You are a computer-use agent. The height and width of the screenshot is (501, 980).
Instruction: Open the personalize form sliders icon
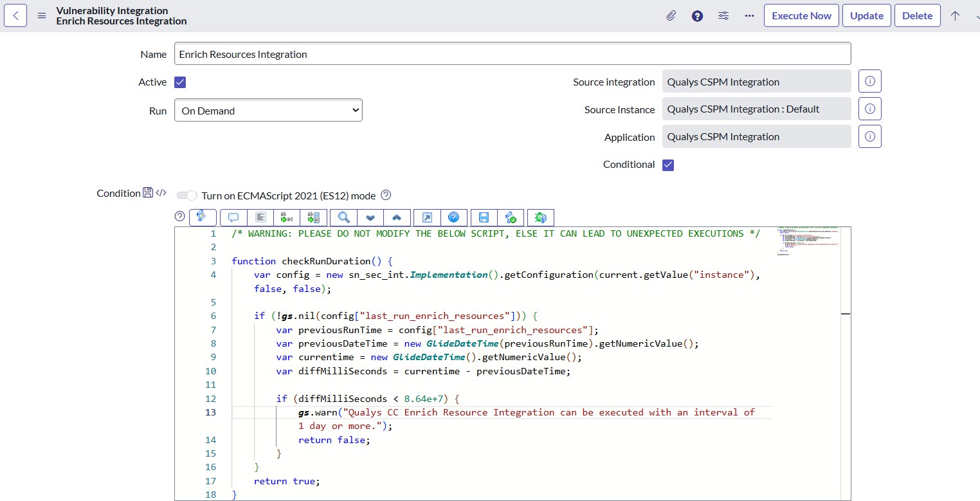click(723, 16)
